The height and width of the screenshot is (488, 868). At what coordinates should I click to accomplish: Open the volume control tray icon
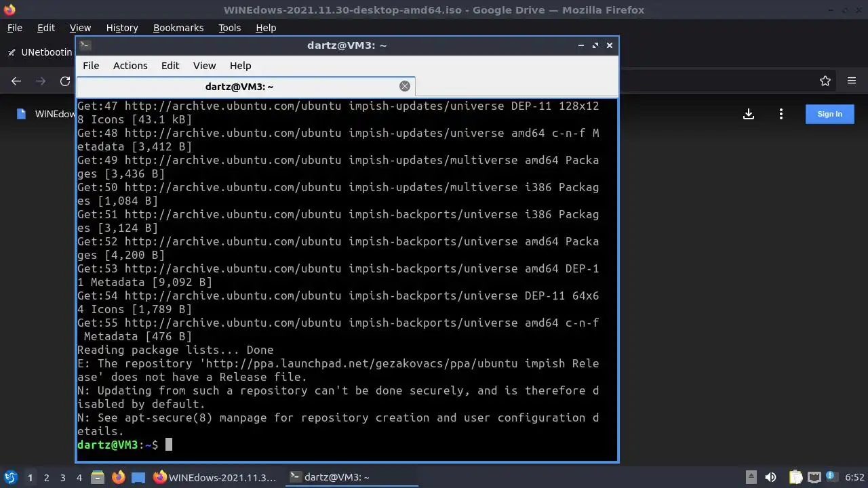(x=770, y=477)
